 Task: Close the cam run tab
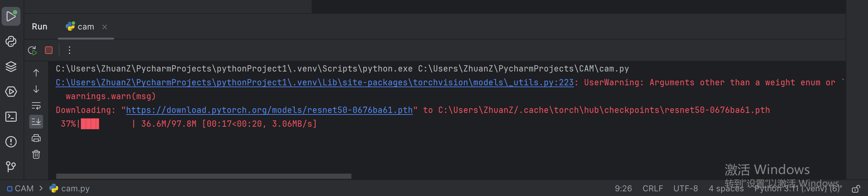click(x=105, y=27)
